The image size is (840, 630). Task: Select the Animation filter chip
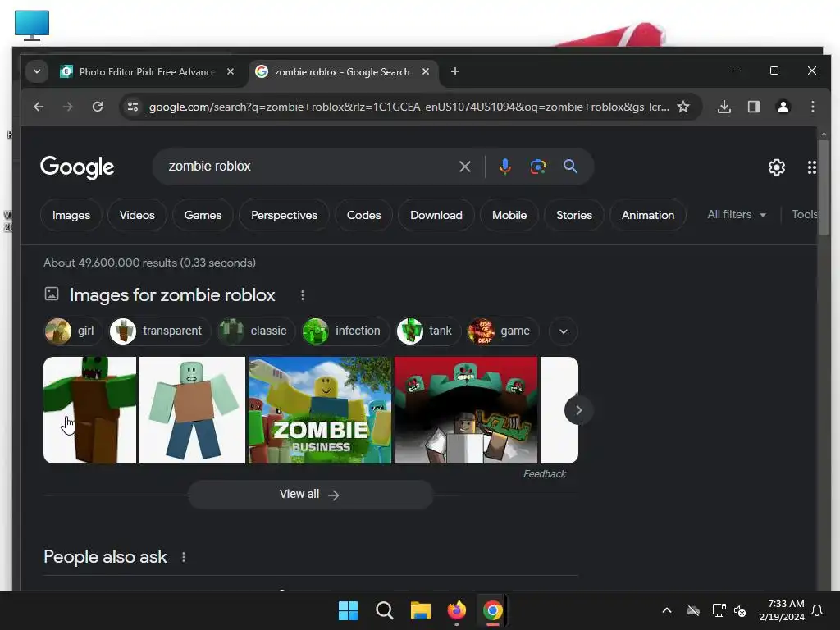(648, 215)
